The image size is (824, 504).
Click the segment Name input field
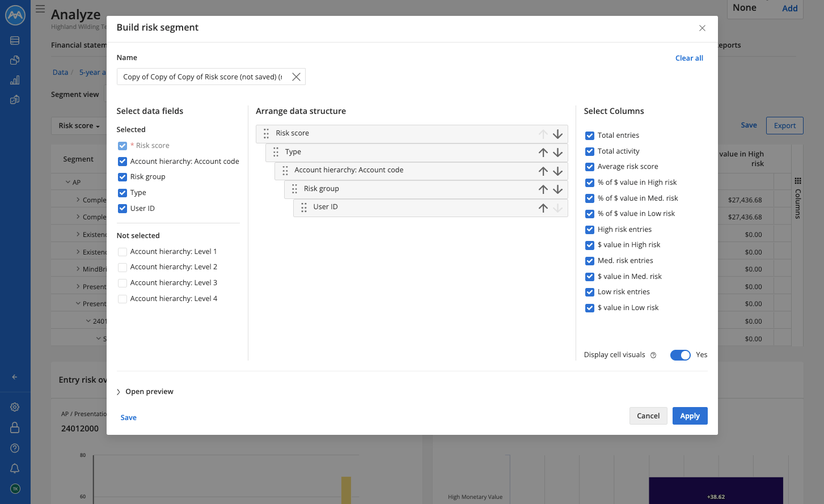202,77
